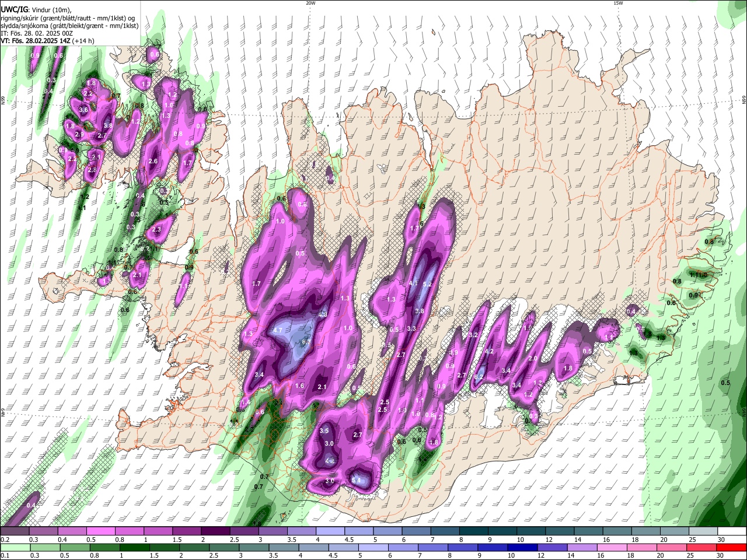The image size is (747, 560).
Task: Click the '0.1' label on the legend
Action: [x=5, y=555]
